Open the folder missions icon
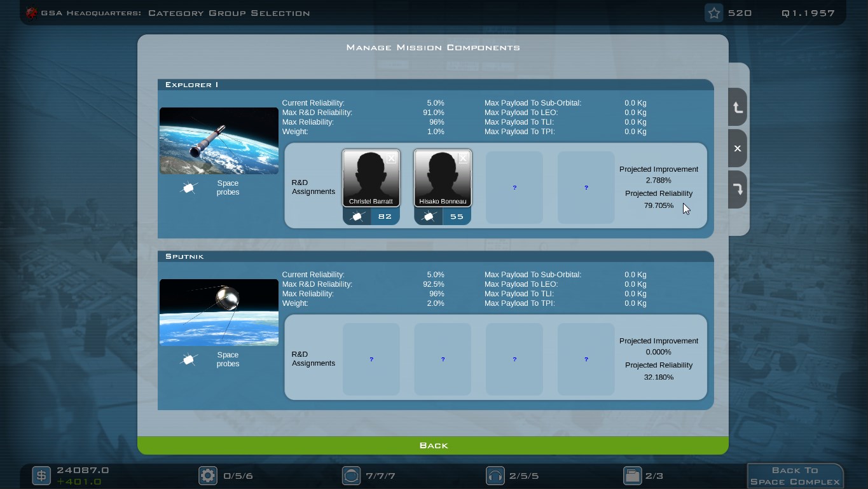868x489 pixels. [632, 476]
